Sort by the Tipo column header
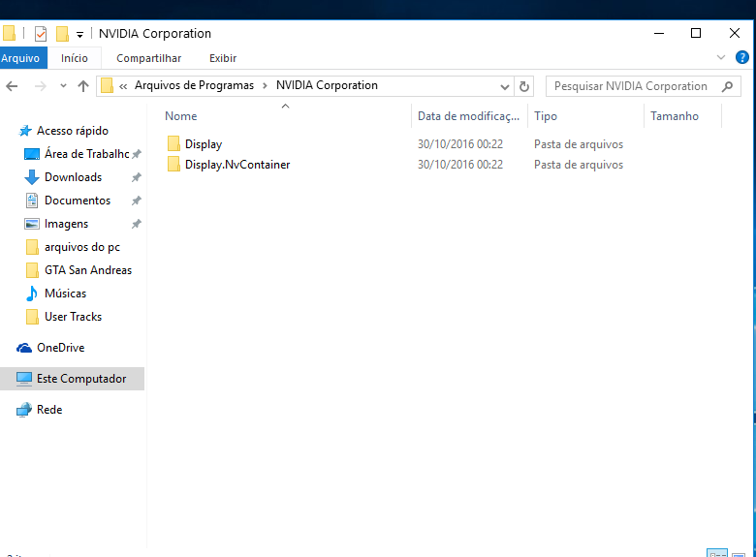 [546, 116]
